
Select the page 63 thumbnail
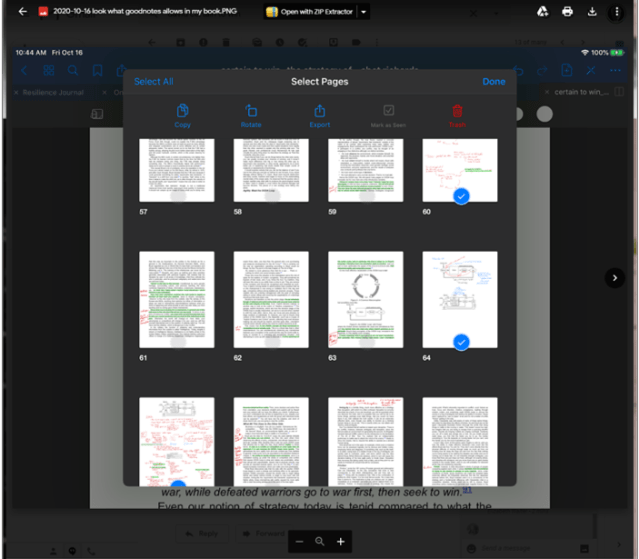(365, 299)
